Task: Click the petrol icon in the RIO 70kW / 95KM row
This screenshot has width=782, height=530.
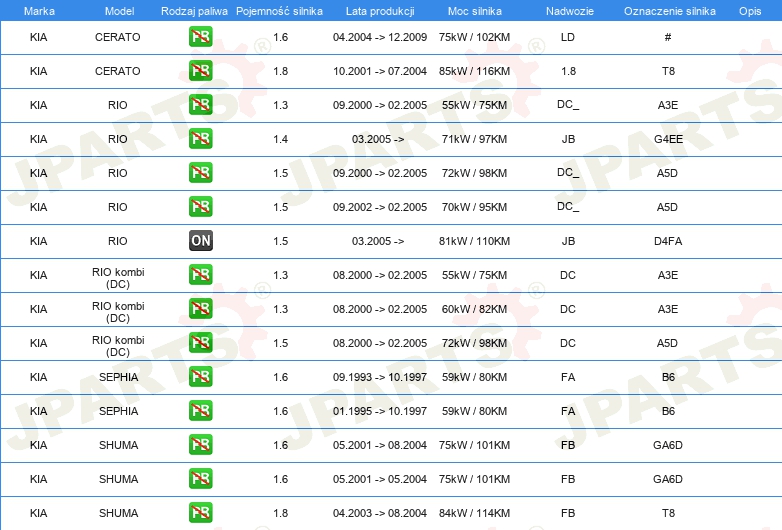Action: (200, 206)
